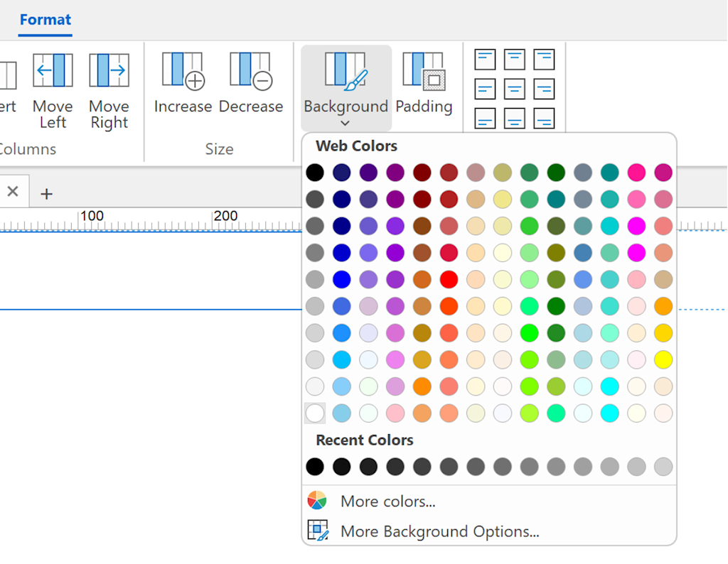Click the Increase size icon
Viewport: 728px width, 564px height.
pyautogui.click(x=183, y=71)
